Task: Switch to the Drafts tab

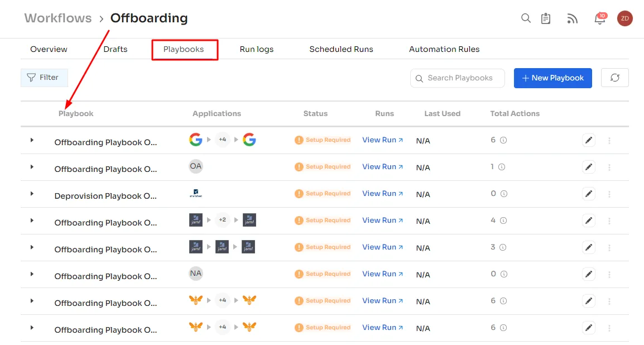Action: point(116,49)
